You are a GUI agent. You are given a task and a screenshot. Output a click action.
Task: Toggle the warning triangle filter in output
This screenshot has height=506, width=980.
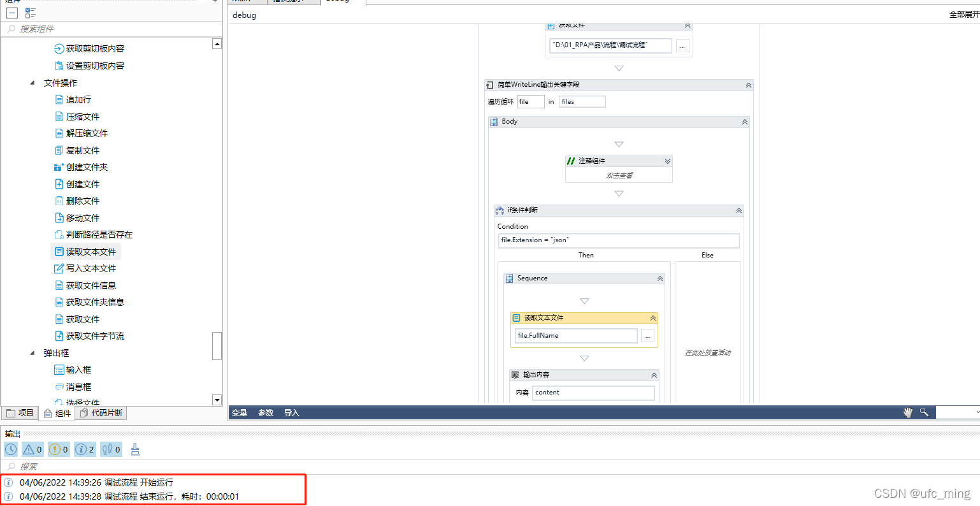click(32, 449)
